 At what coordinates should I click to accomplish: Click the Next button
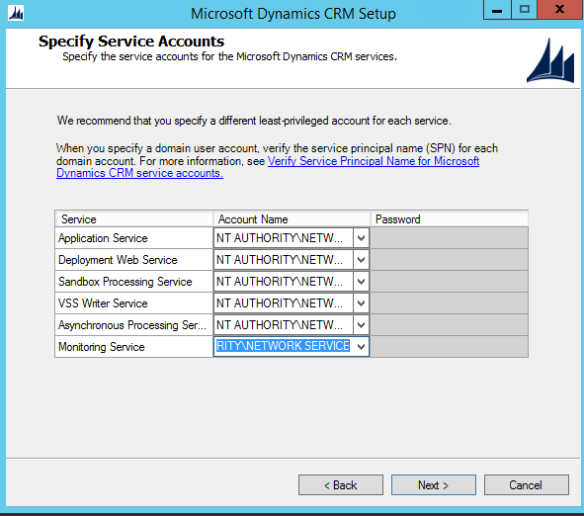coord(433,485)
